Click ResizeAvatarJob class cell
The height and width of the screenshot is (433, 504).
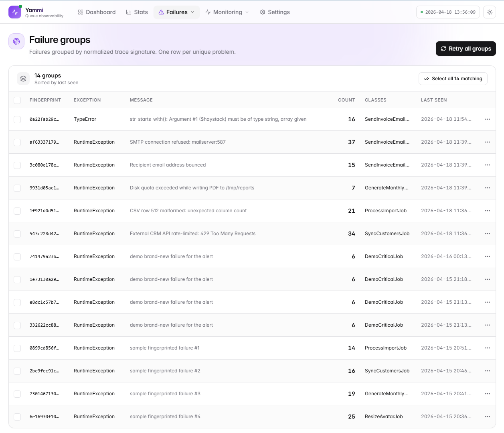(384, 417)
